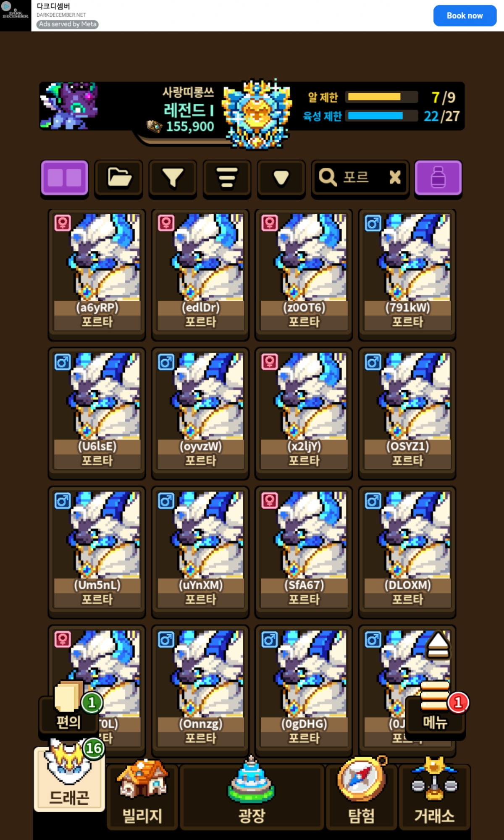The image size is (504, 840).
Task: Collapse menu using the white up arrow
Action: click(x=438, y=645)
